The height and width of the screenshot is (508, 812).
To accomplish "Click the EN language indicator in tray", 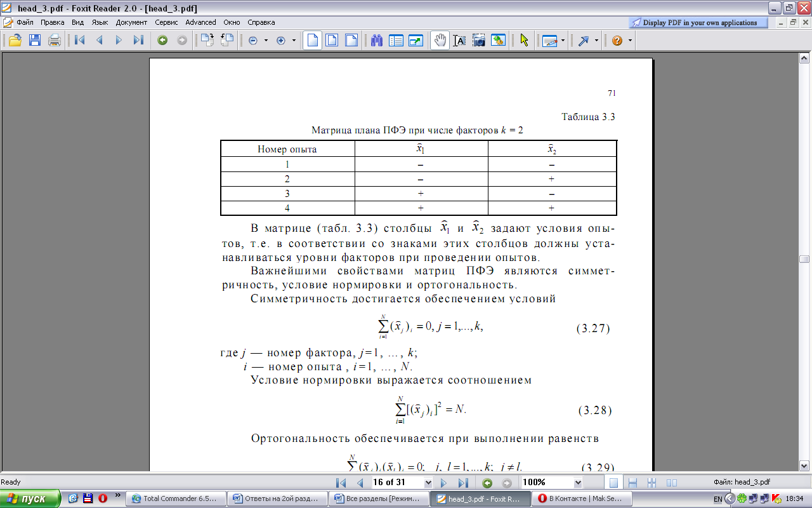I will click(x=717, y=499).
